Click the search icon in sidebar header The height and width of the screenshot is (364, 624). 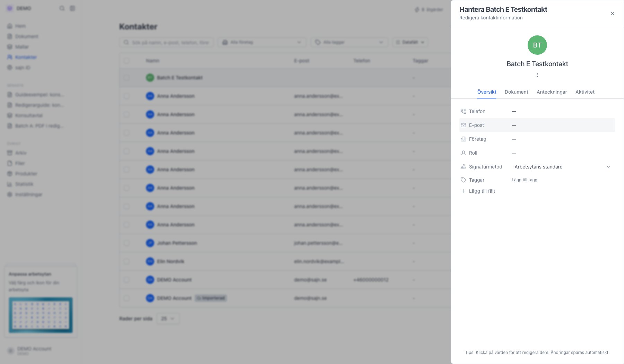(x=62, y=8)
